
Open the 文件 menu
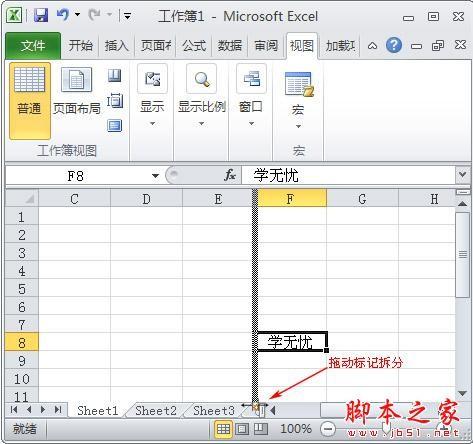pyautogui.click(x=33, y=45)
